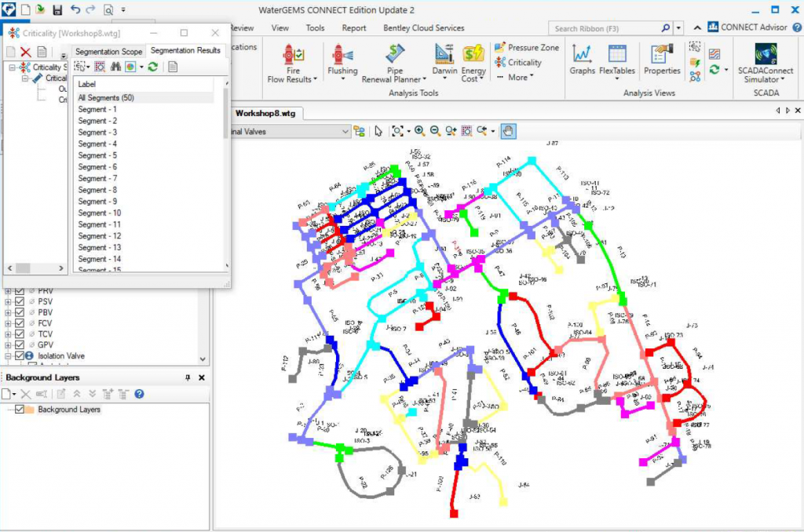Click the Flushing hydrant icon
Viewport: 804px width, 532px height.
(x=342, y=56)
